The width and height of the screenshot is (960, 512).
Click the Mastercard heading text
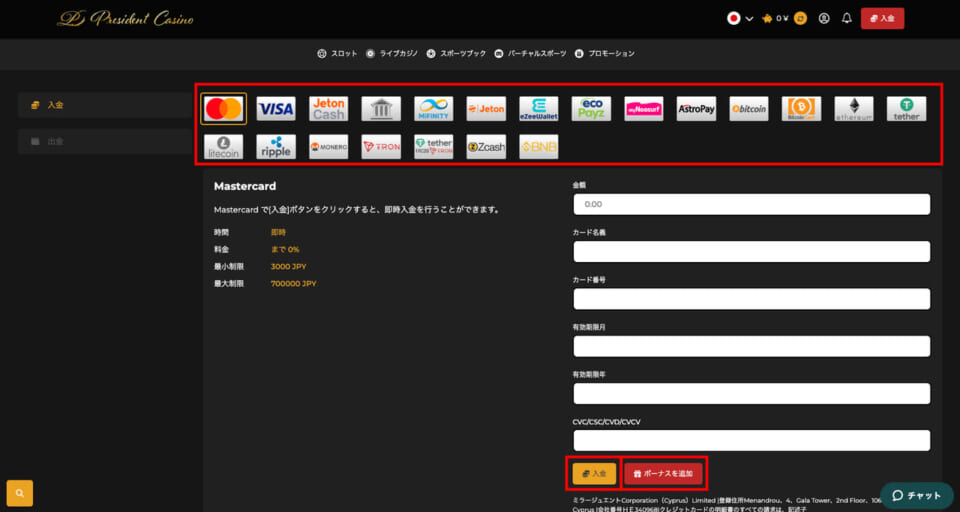(245, 186)
